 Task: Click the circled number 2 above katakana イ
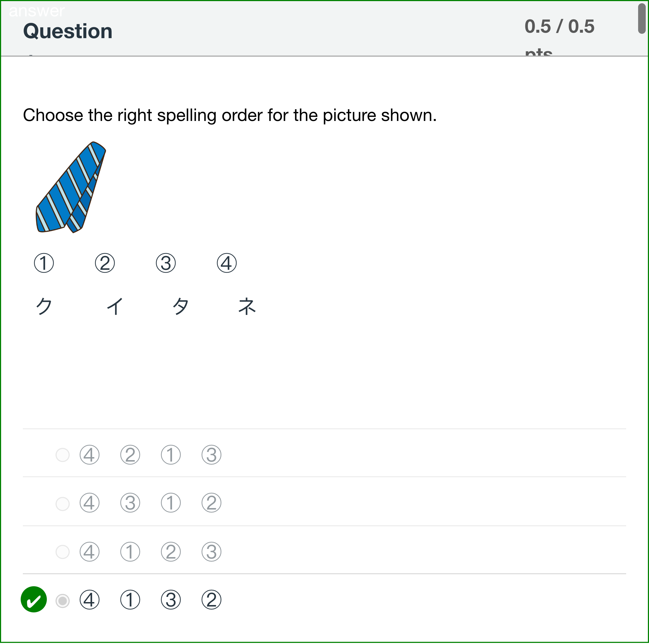tap(105, 263)
